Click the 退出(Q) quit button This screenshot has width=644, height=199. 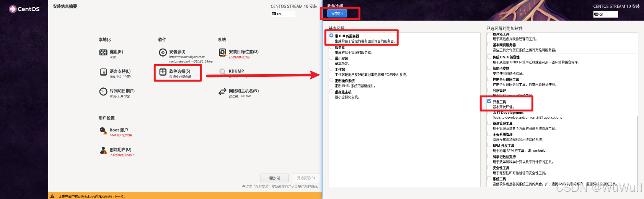[x=274, y=178]
